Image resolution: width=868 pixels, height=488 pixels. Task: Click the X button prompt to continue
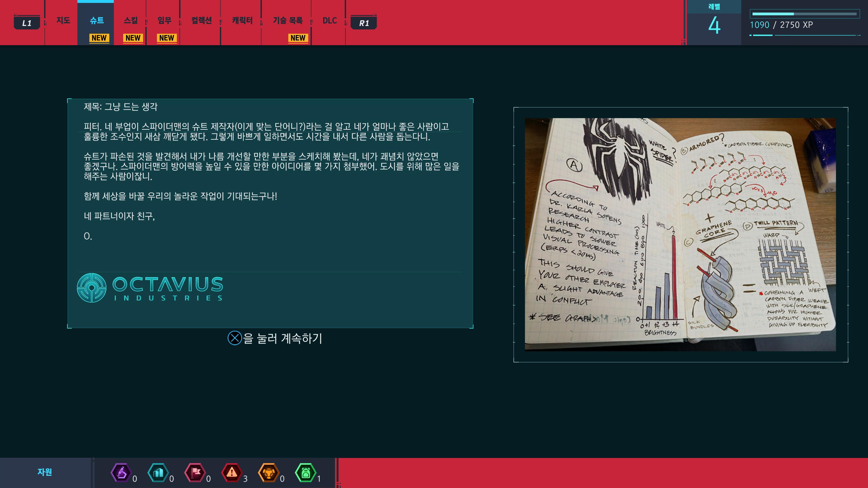[235, 338]
